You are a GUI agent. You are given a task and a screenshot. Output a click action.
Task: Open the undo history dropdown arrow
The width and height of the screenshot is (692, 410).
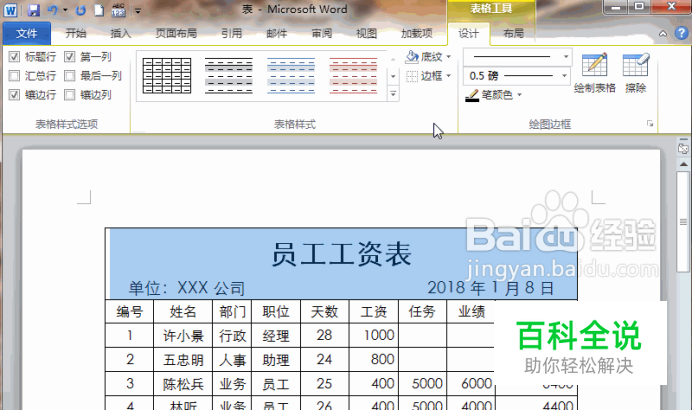[65, 10]
